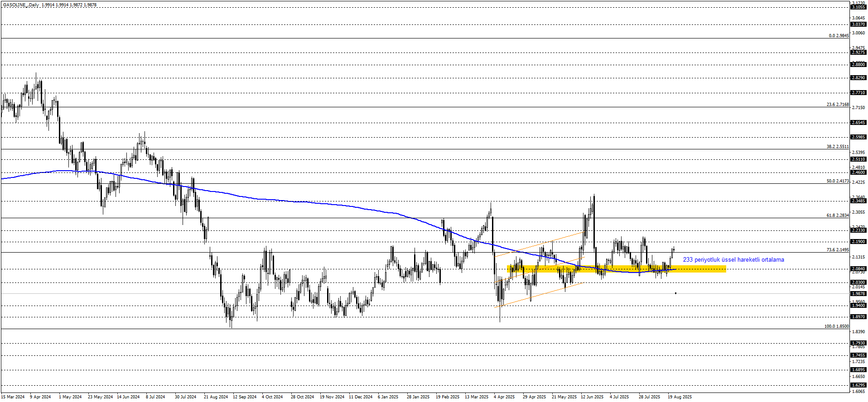Click the Fibonacci label '38.2 2.5511'

[x=838, y=147]
